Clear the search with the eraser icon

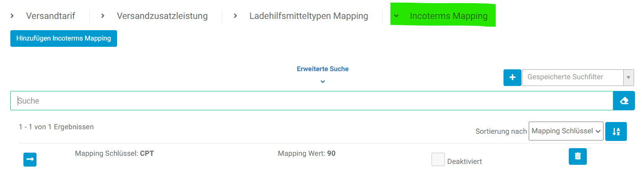point(624,101)
